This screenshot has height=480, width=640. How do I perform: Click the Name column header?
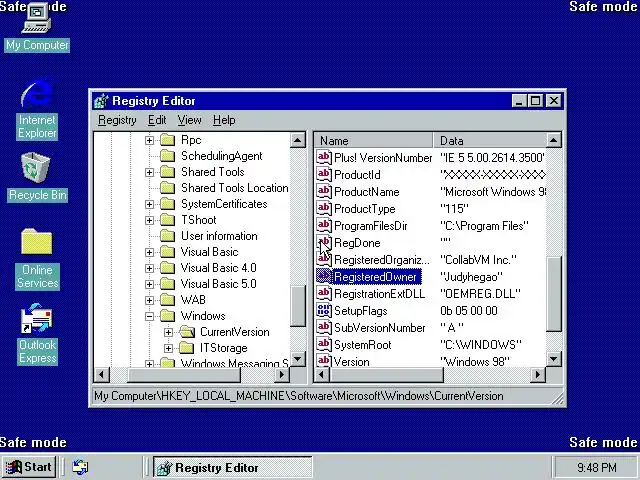[373, 140]
